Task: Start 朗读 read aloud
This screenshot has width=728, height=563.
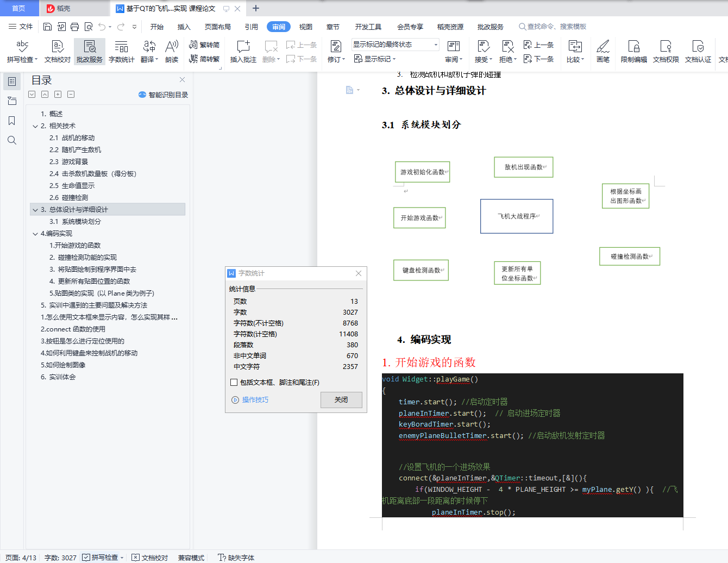Action: click(172, 52)
